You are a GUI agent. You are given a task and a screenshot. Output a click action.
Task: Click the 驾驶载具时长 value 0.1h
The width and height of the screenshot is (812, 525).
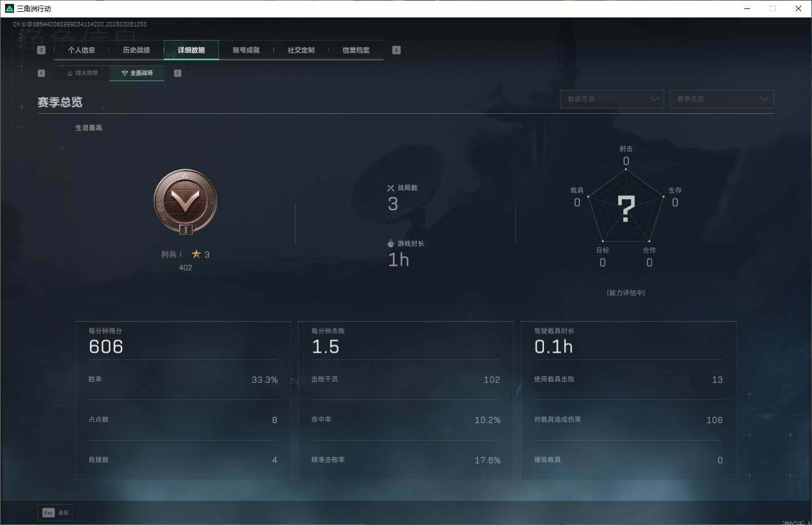pos(554,347)
